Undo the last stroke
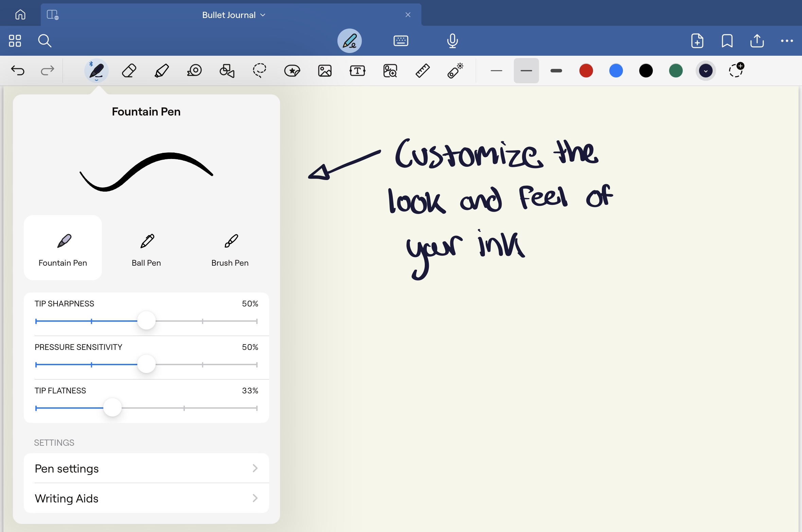This screenshot has height=532, width=802. 17,71
